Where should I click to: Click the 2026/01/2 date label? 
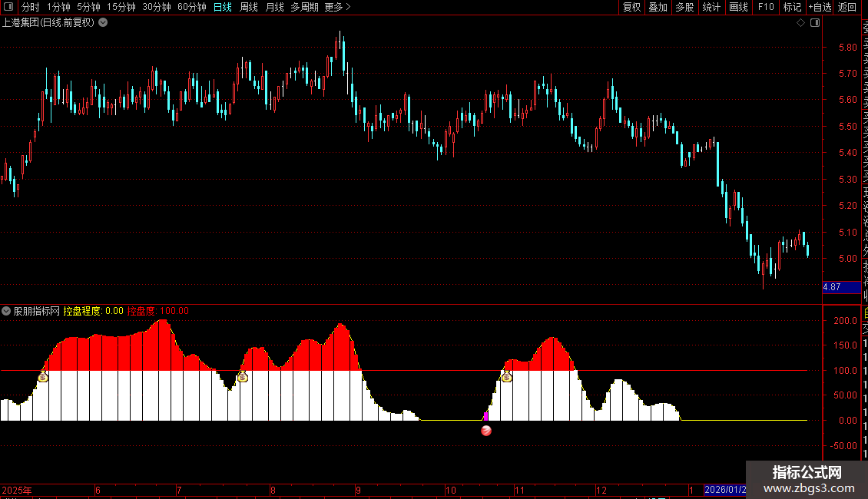pyautogui.click(x=724, y=490)
